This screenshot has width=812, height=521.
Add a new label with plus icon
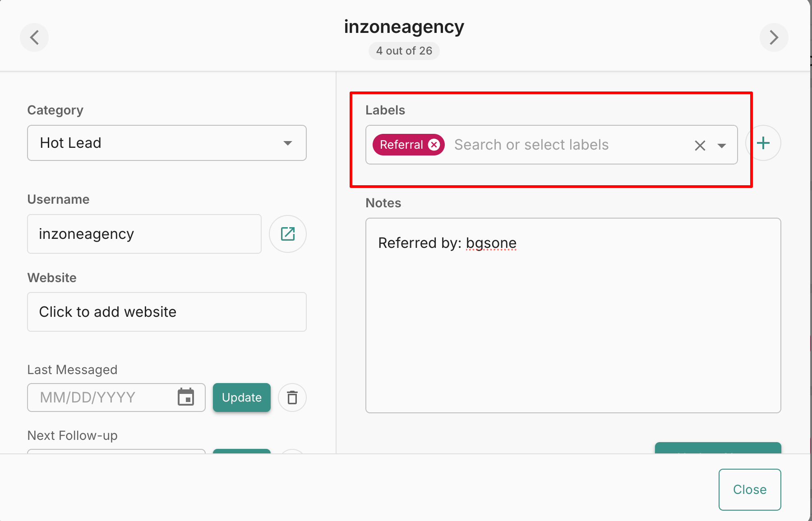[763, 143]
